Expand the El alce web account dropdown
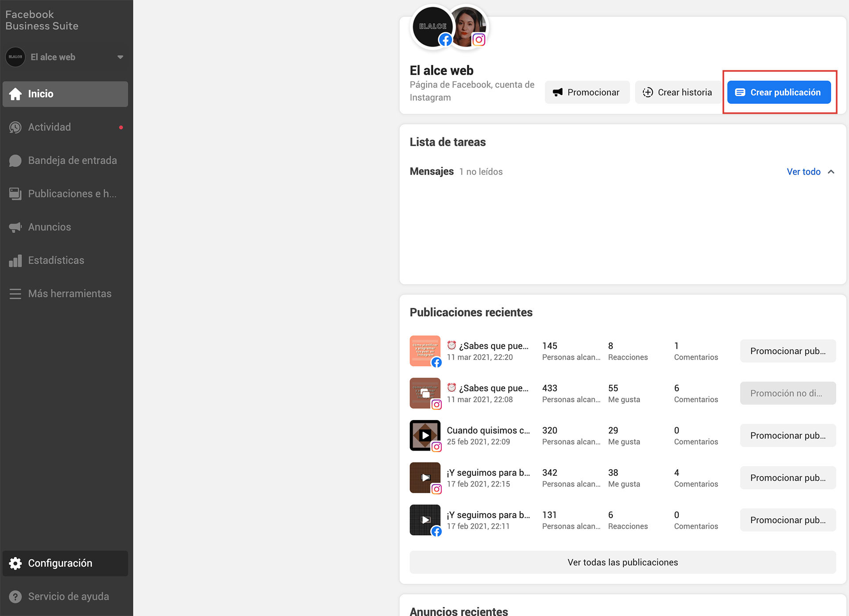849x616 pixels. point(120,57)
